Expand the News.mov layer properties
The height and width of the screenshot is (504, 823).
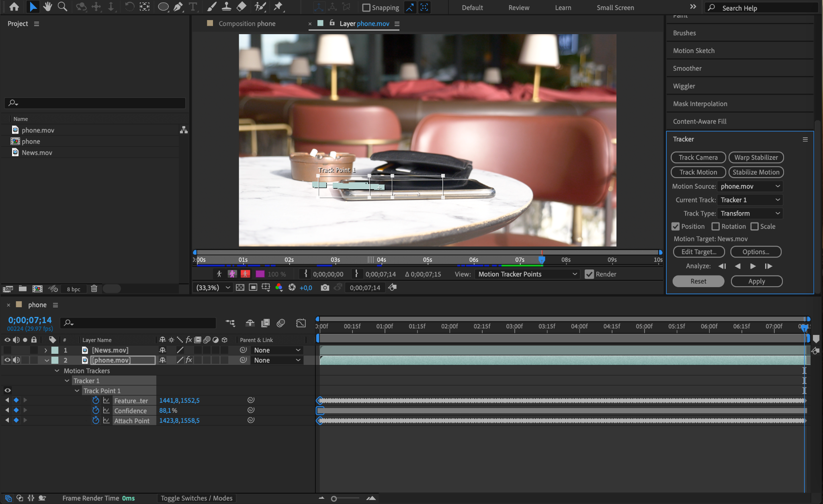(46, 350)
